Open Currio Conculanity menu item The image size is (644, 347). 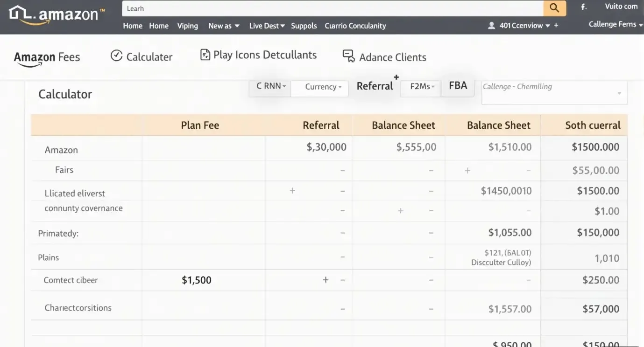(x=355, y=26)
